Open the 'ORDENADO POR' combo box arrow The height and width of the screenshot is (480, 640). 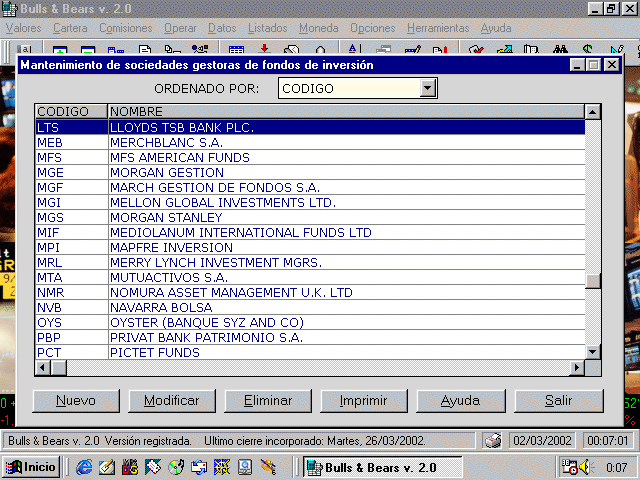tap(427, 88)
